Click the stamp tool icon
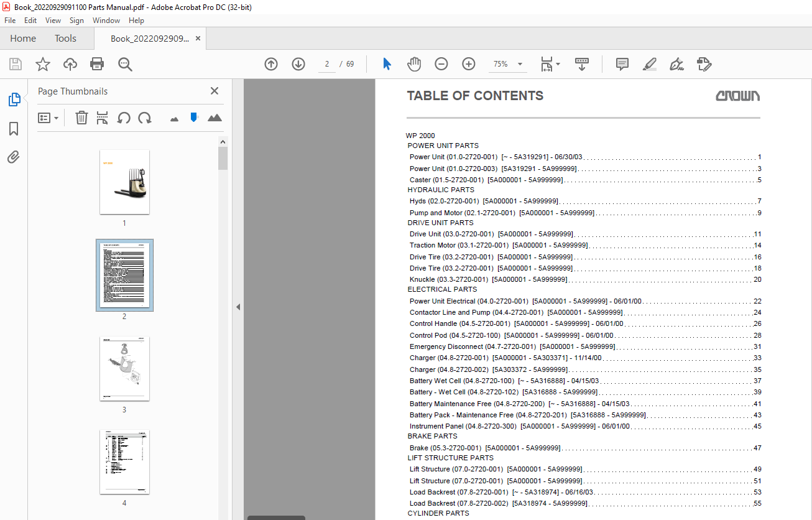 click(704, 64)
